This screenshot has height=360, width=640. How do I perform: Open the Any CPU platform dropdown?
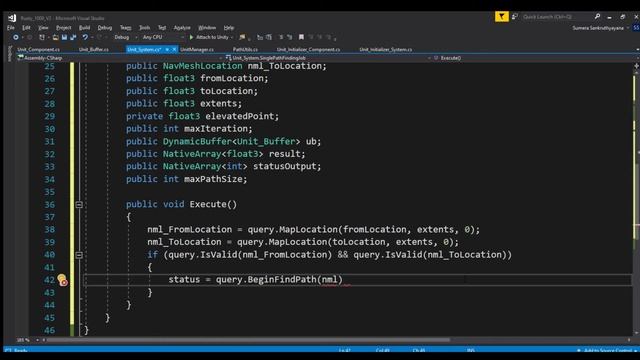click(x=163, y=37)
